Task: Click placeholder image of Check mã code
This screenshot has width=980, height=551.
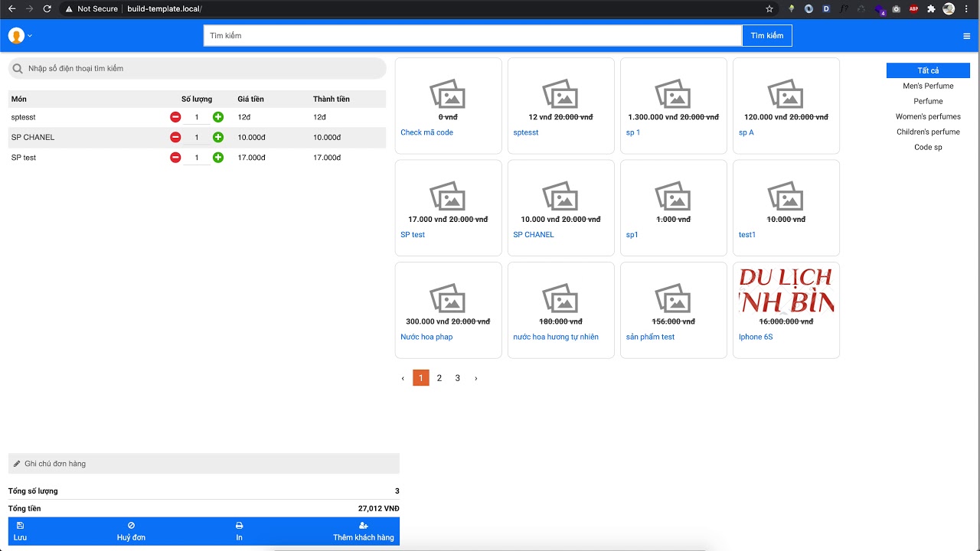Action: click(x=448, y=93)
